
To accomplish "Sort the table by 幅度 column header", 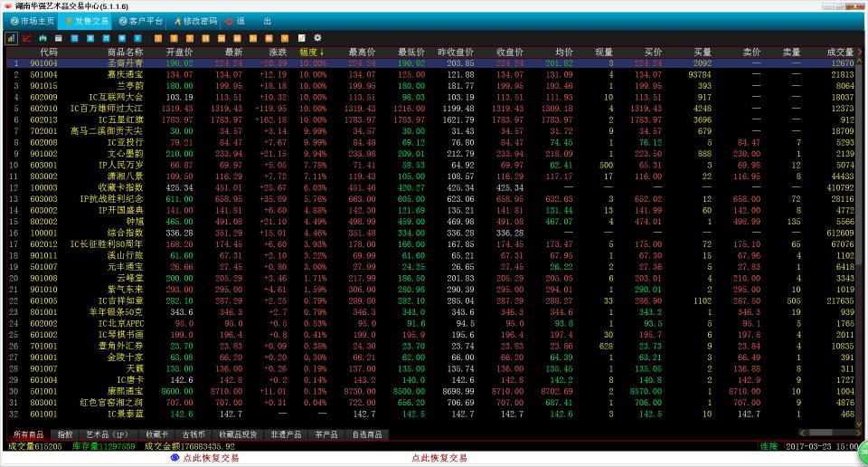I will [313, 52].
